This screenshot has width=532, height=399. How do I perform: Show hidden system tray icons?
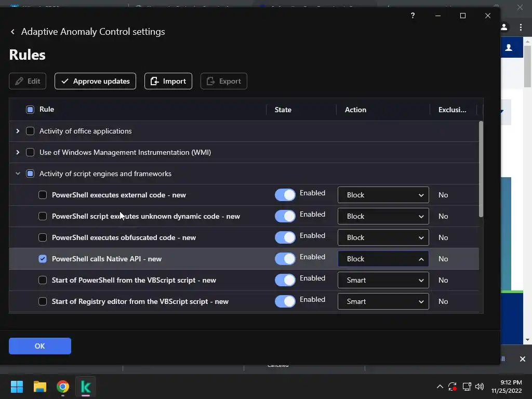tap(440, 387)
